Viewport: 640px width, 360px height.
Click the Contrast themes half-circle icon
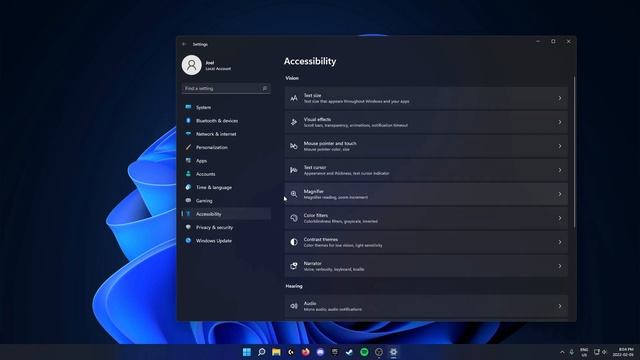click(x=294, y=242)
